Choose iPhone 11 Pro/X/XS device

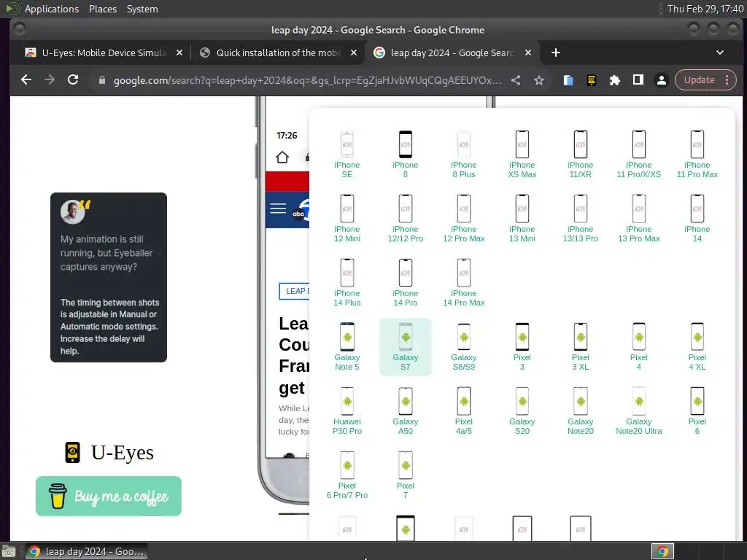click(x=638, y=155)
